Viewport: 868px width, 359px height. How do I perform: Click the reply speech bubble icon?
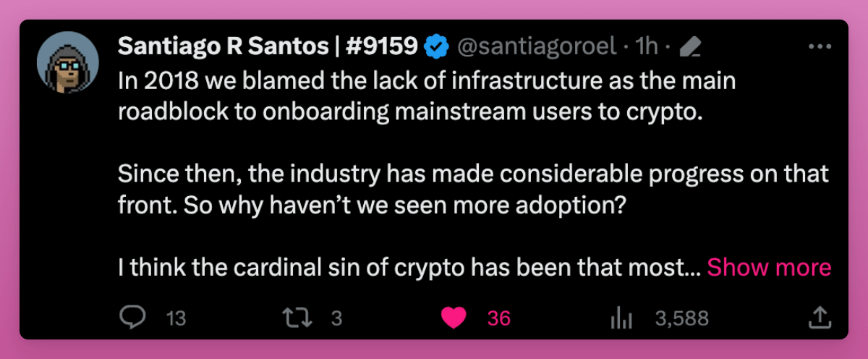(134, 317)
